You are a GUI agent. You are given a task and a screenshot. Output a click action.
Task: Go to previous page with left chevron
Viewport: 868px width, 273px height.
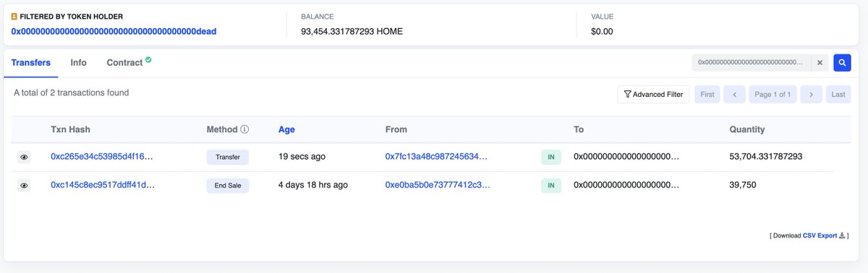(734, 95)
